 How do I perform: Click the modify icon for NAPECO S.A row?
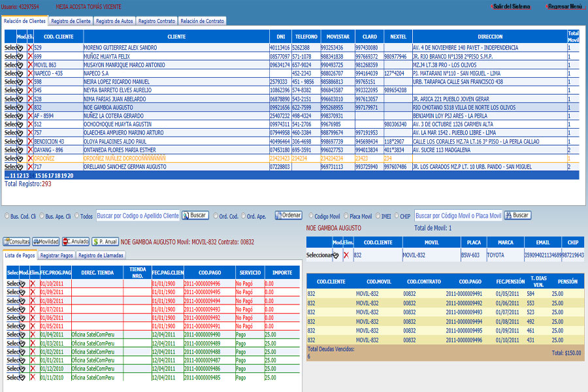pos(20,73)
